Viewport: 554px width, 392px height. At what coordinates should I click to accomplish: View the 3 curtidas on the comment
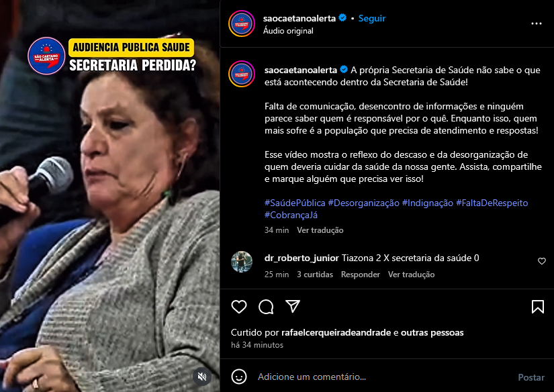[315, 275]
